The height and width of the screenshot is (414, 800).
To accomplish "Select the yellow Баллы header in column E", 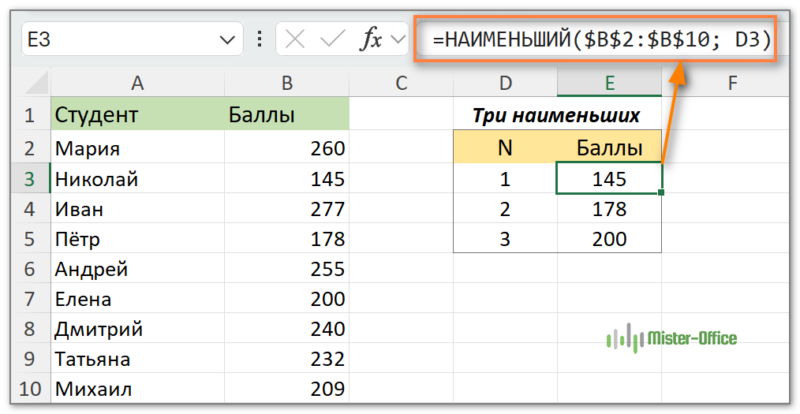I will [608, 149].
